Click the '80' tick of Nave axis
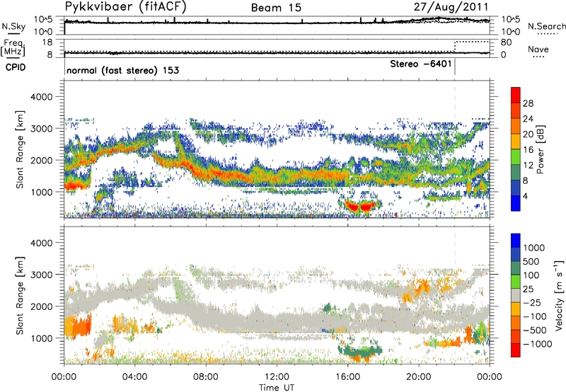 tap(506, 42)
